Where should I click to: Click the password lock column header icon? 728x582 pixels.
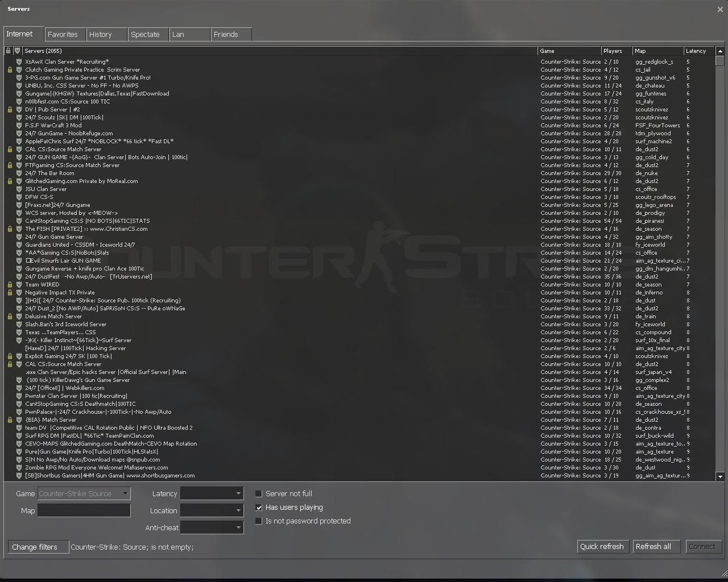click(x=9, y=51)
